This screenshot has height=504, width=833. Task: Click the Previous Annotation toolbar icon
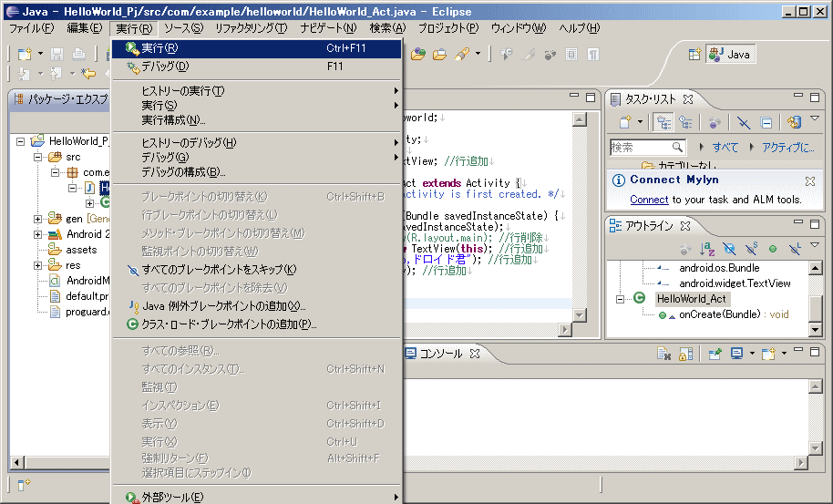(x=56, y=73)
